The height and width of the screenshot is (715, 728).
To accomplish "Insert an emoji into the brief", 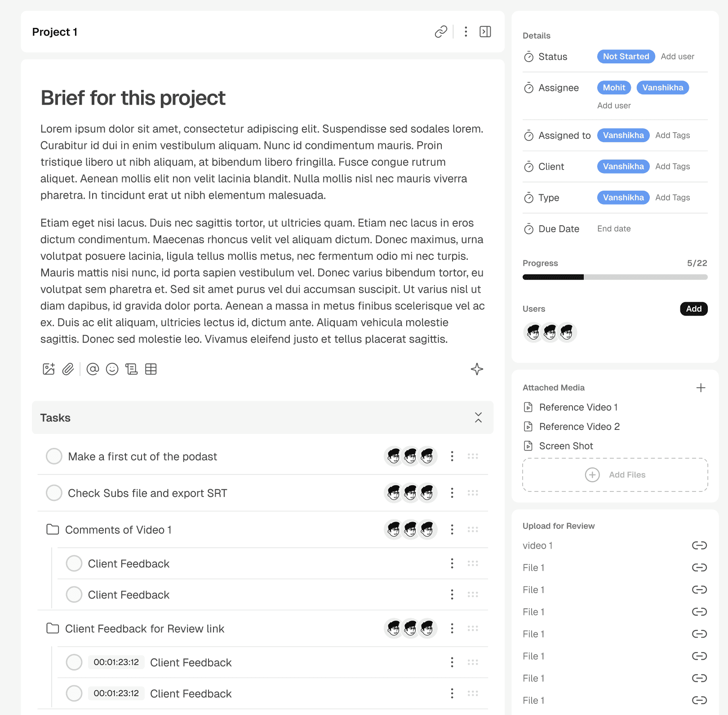I will 112,369.
